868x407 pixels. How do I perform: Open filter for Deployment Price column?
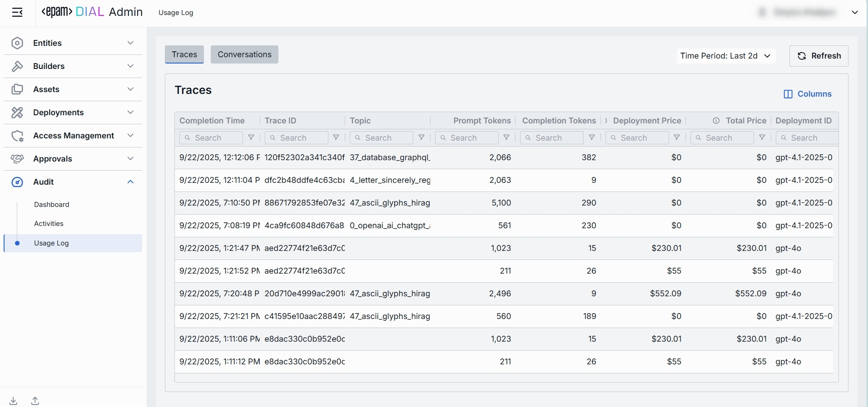point(677,137)
